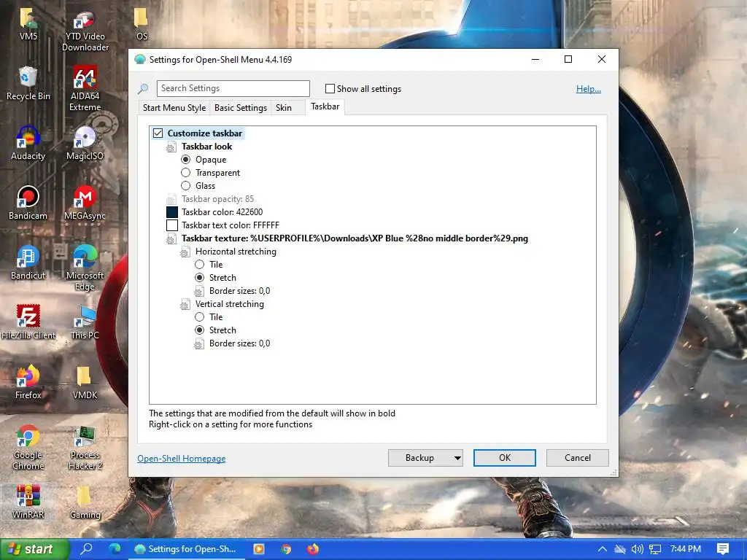Viewport: 747px width, 560px height.
Task: Pick the Taskbar text color swatch
Action: click(x=172, y=225)
